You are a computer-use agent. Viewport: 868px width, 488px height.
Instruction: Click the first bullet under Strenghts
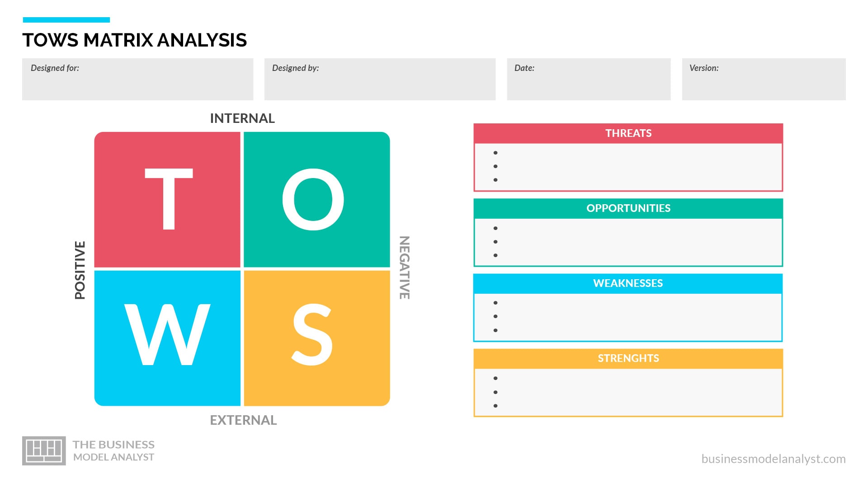[x=495, y=378]
